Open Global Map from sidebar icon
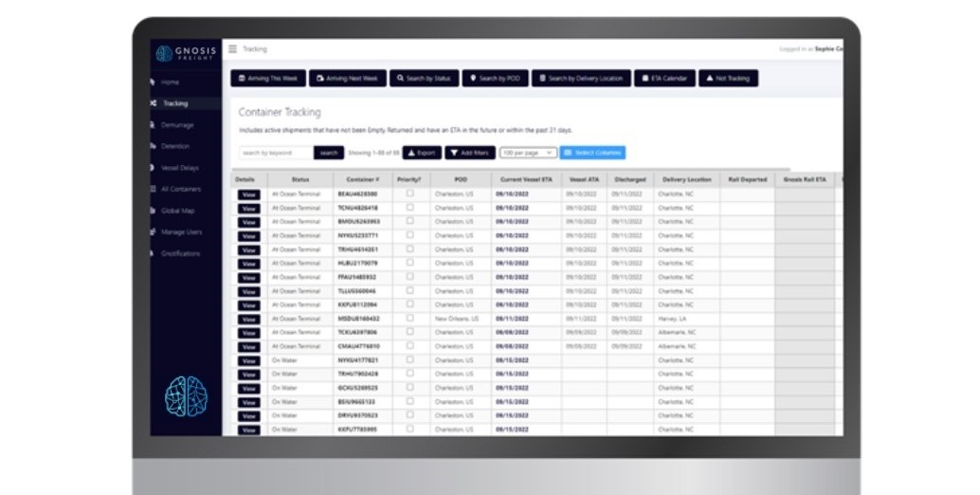Screen dimensions: 980x495 [154, 211]
